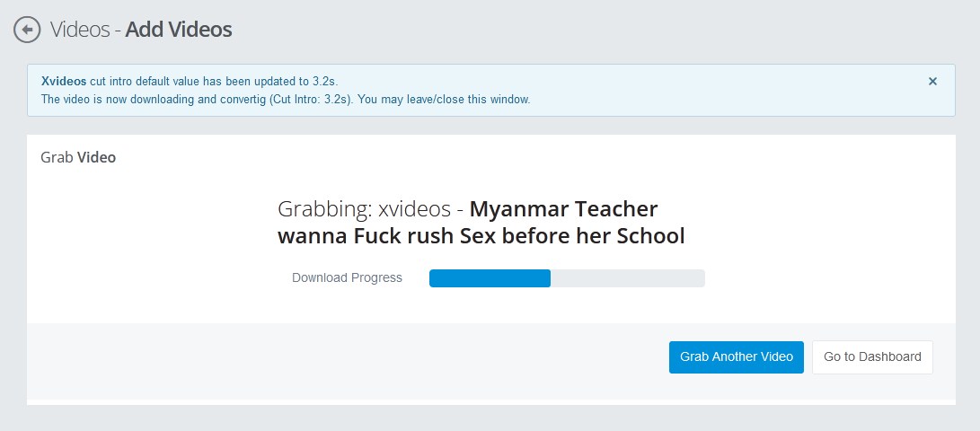980x431 pixels.
Task: Select the Videos breadcrumb text in header
Action: point(80,30)
